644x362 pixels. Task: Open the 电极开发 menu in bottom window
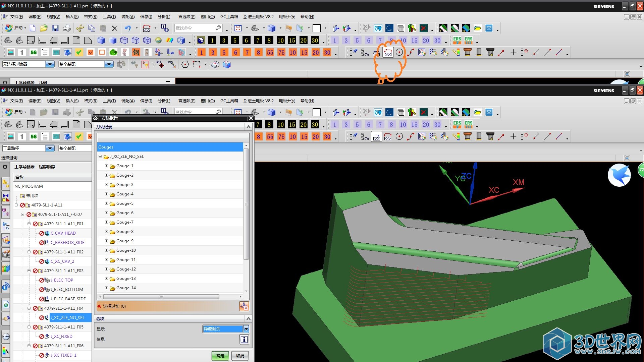point(287,101)
